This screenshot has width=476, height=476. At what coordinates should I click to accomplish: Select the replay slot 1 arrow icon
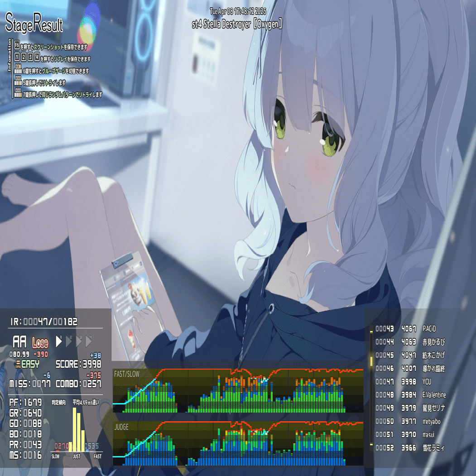(58, 342)
